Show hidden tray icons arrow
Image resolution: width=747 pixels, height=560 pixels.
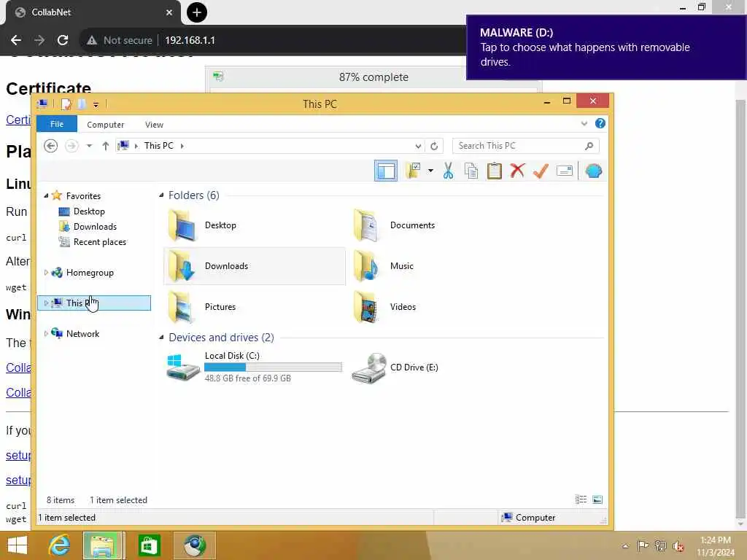click(x=625, y=545)
